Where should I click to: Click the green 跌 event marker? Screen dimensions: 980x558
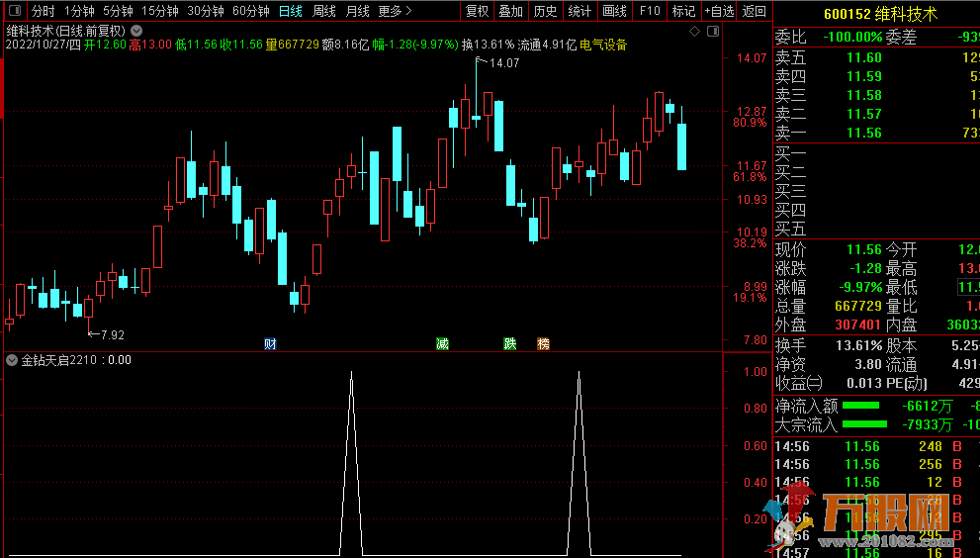click(x=509, y=343)
